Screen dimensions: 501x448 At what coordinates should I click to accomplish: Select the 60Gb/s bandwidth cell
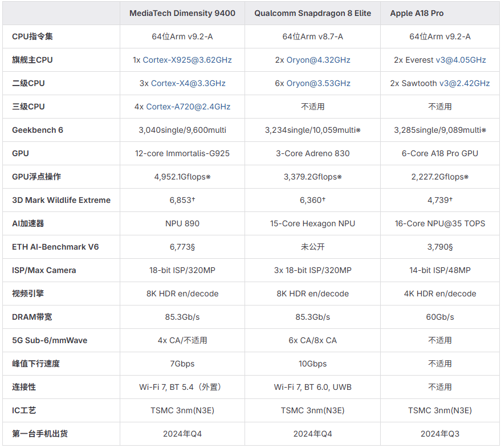[440, 317]
